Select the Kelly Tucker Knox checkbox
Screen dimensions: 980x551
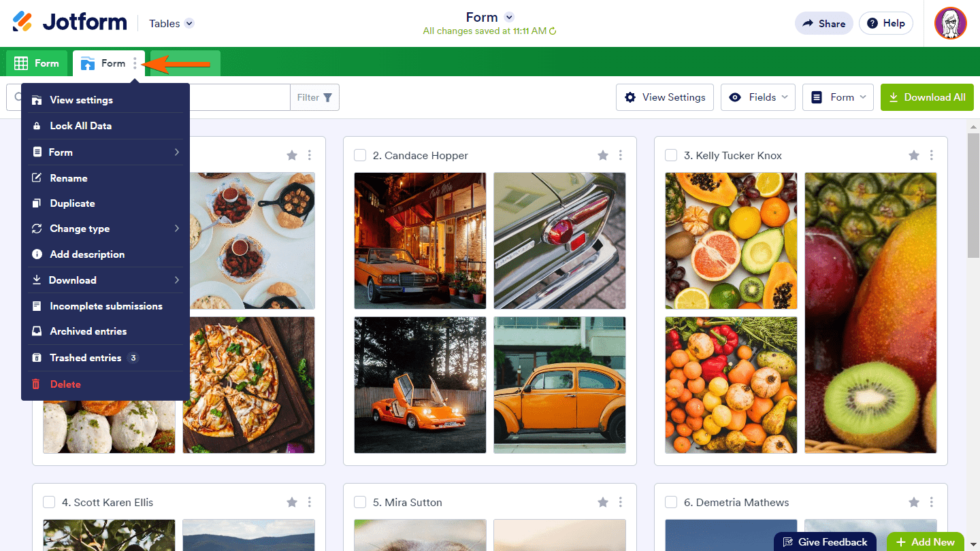tap(671, 155)
